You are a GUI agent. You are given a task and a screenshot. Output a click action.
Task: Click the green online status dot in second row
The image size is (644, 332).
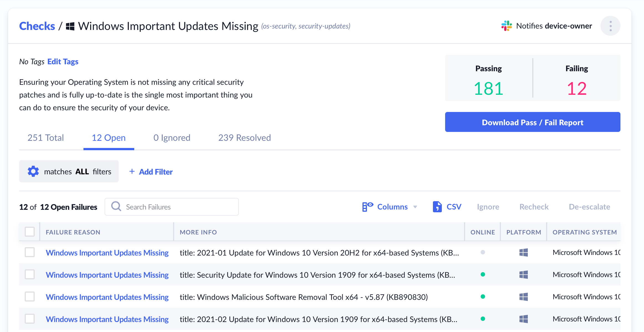pyautogui.click(x=483, y=275)
